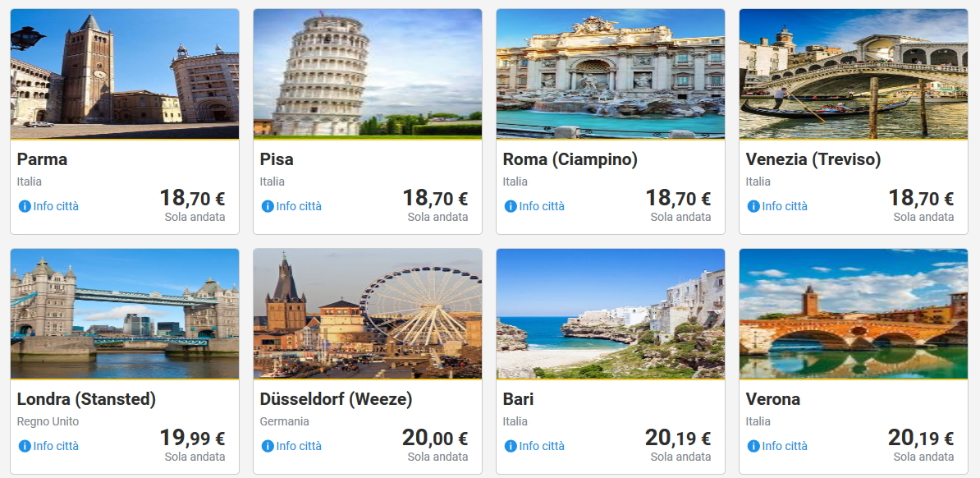980x478 pixels.
Task: Select the Londra (Stansted) destination title
Action: click(x=86, y=399)
